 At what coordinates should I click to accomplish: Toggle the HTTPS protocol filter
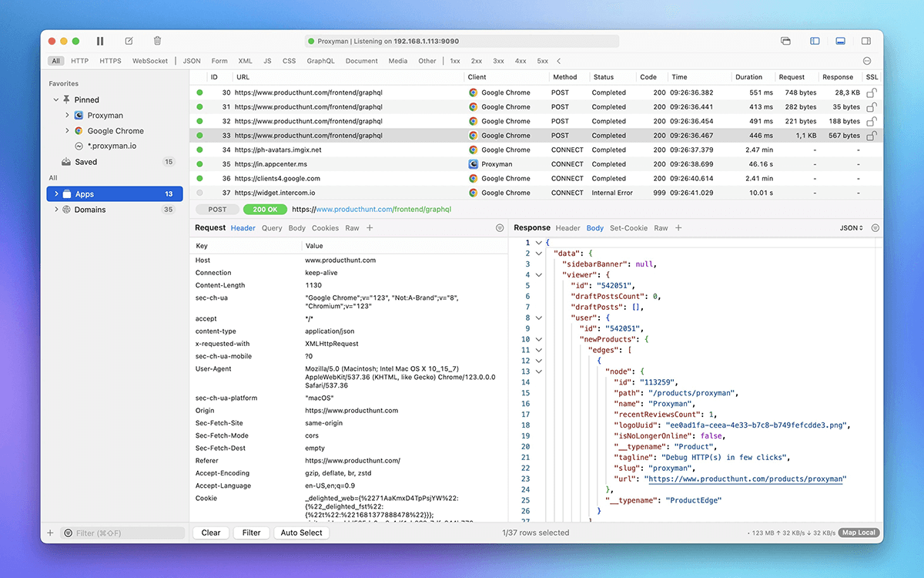pyautogui.click(x=110, y=61)
